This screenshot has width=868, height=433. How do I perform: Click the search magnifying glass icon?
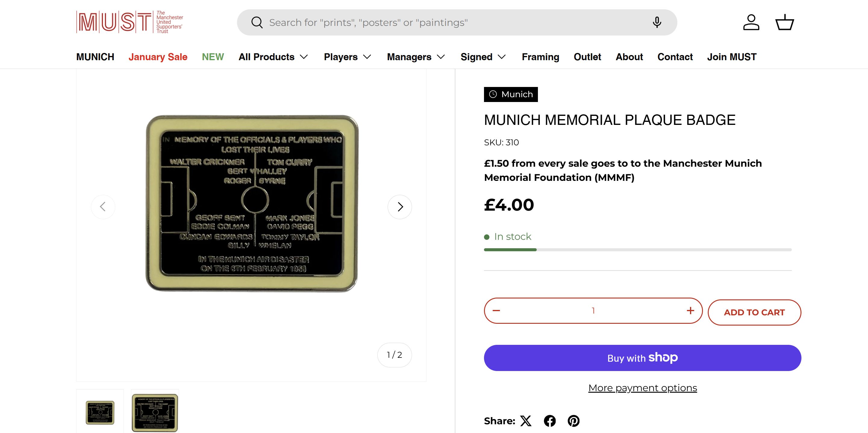point(257,23)
